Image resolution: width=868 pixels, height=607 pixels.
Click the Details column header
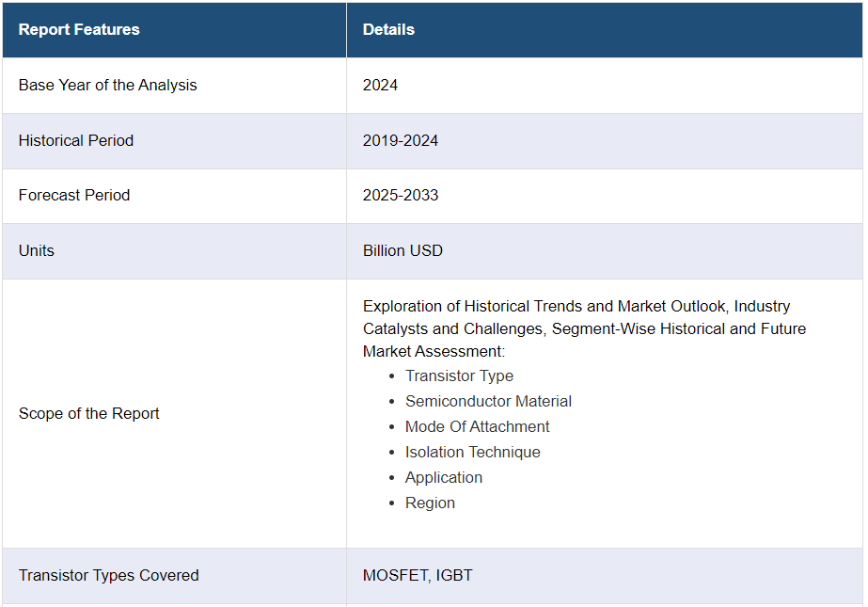pos(388,30)
